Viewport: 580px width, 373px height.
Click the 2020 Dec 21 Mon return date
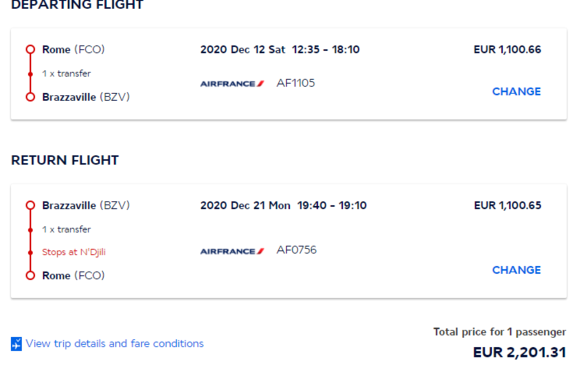pos(245,205)
